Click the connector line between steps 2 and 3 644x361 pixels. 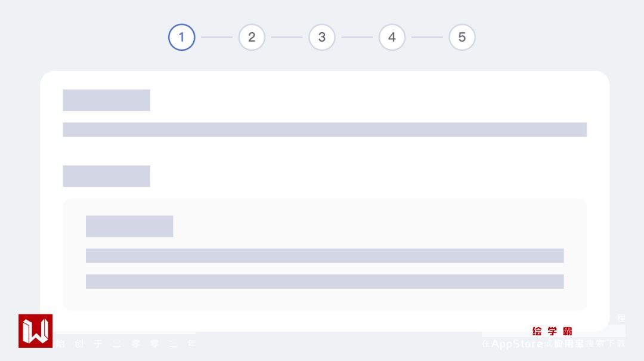[x=287, y=37]
